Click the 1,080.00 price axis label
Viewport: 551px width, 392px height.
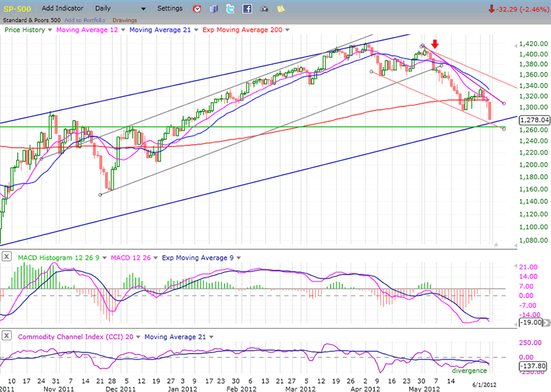click(x=533, y=240)
